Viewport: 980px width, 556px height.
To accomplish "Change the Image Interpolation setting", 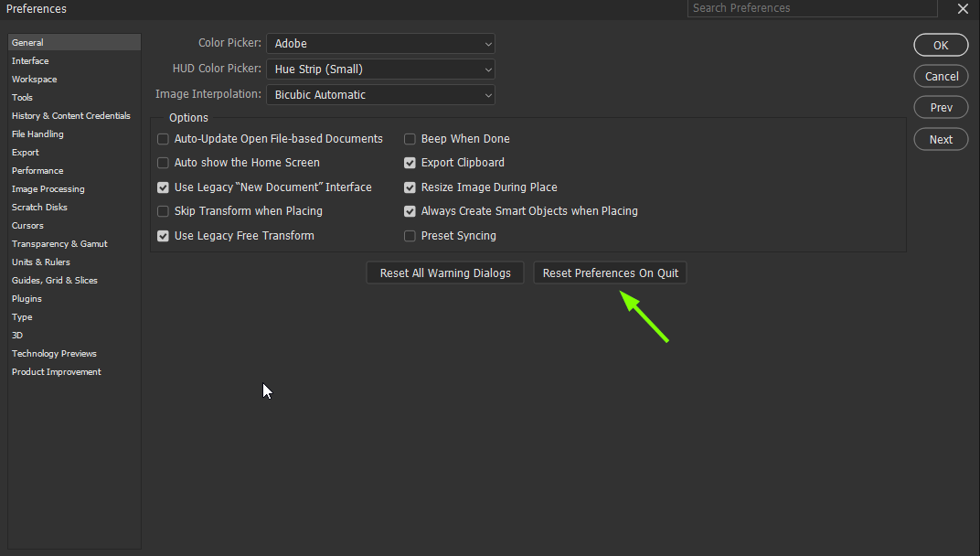I will pos(380,94).
